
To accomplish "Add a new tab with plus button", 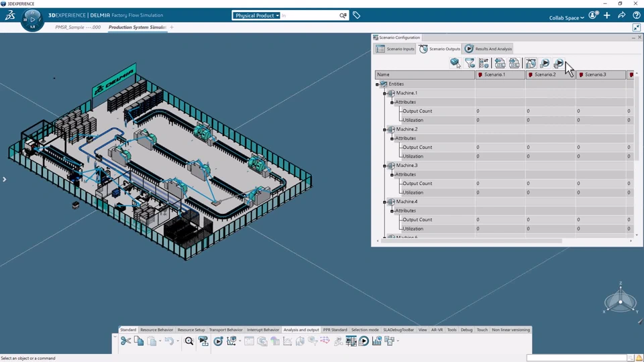I will coord(172,27).
